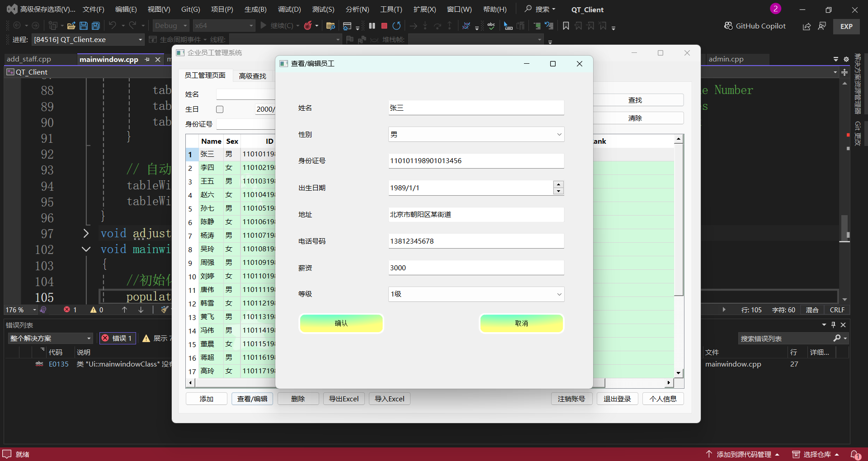
Task: Click into the 薪资 field containing 3000
Action: click(476, 268)
